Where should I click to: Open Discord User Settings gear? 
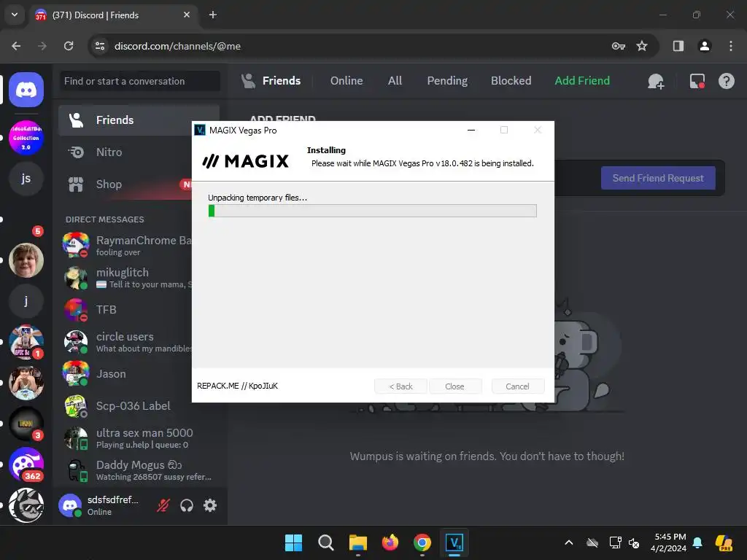click(x=210, y=505)
